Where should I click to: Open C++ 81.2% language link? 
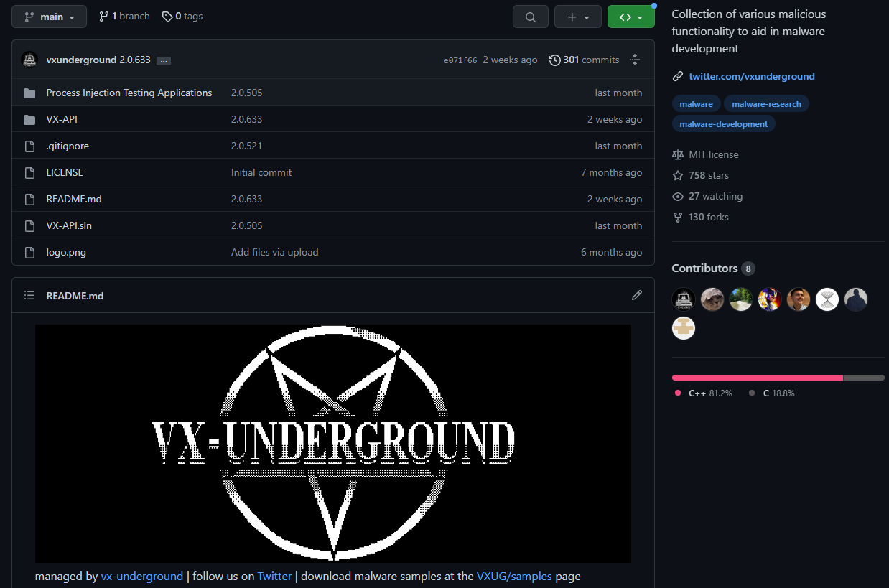(x=703, y=393)
